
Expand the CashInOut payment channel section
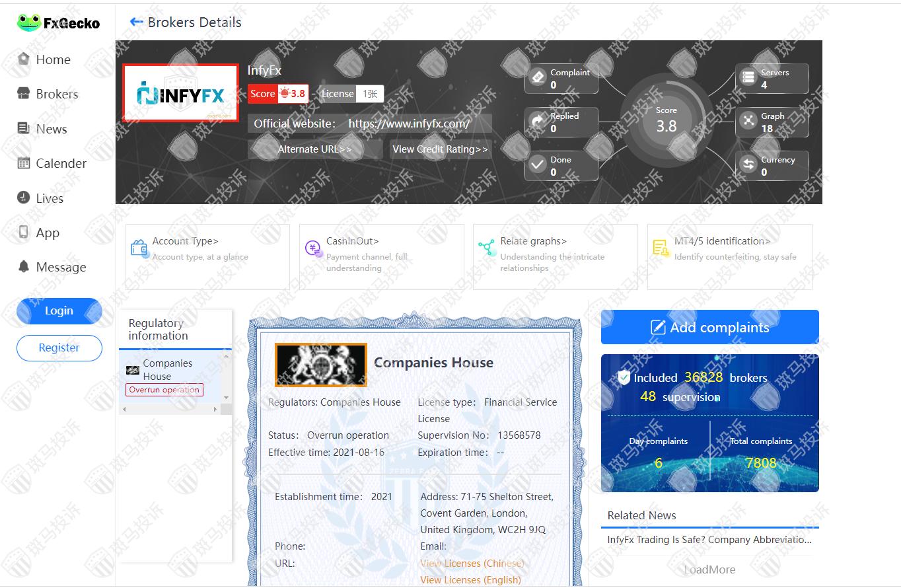(x=381, y=256)
